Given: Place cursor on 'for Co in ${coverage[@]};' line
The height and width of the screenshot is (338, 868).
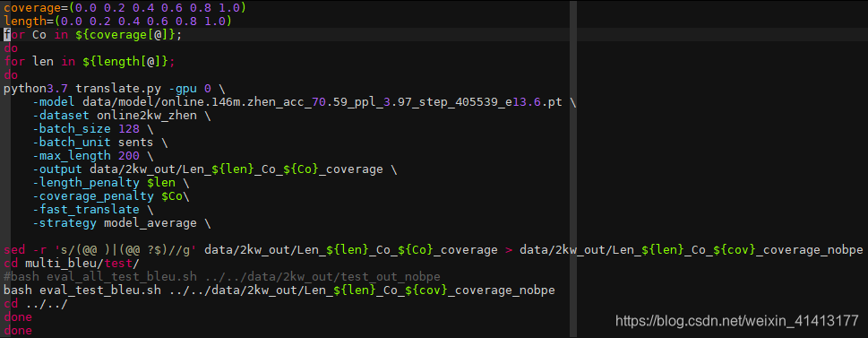Looking at the screenshot, I should tap(93, 34).
